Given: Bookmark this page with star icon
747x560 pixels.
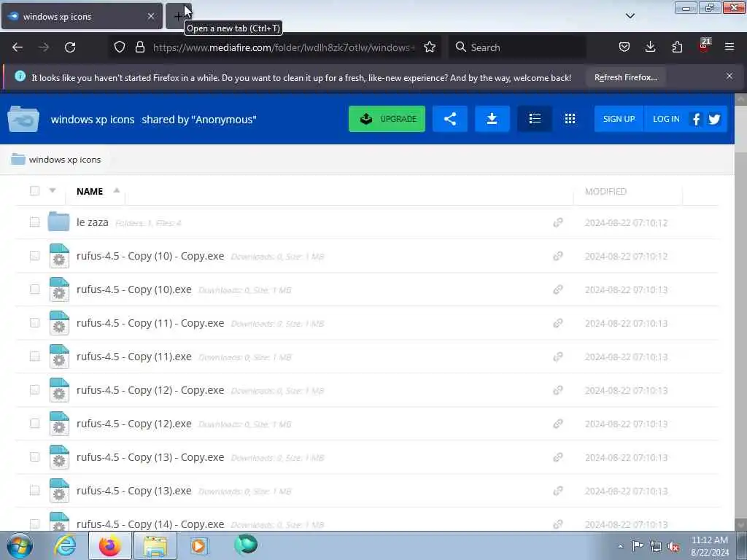Looking at the screenshot, I should pos(430,47).
